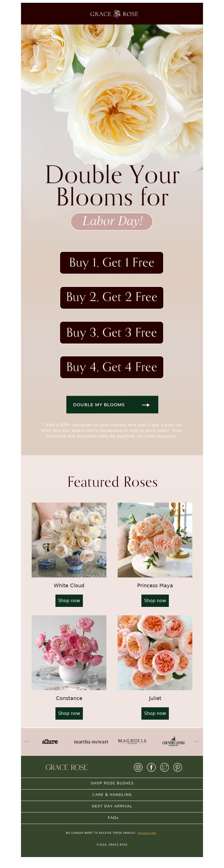Open the FAQs footer link
This screenshot has height=868, width=224.
click(x=112, y=818)
